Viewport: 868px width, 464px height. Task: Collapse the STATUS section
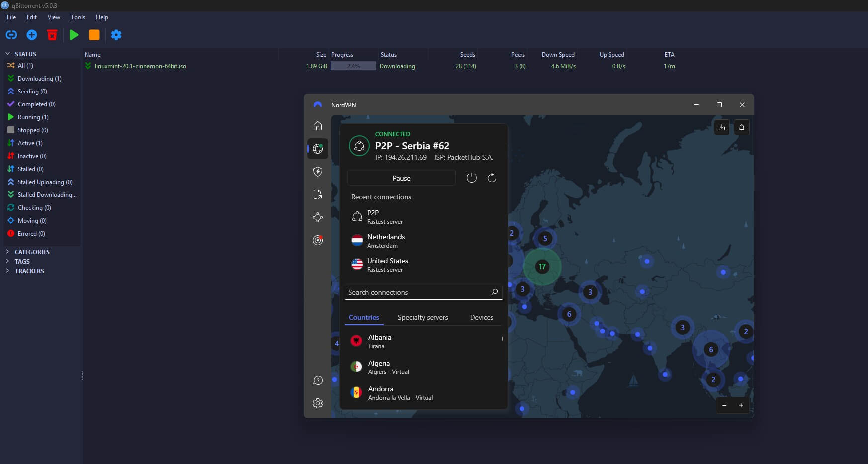pos(7,54)
